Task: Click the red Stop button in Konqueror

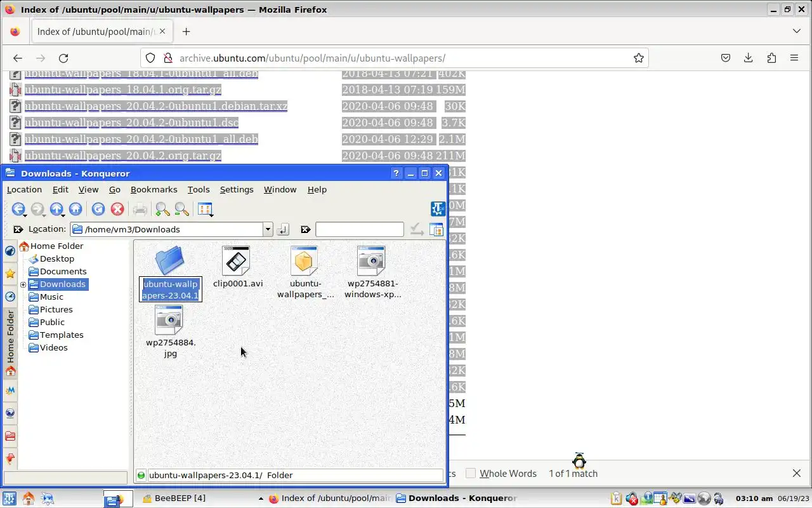Action: pos(117,209)
